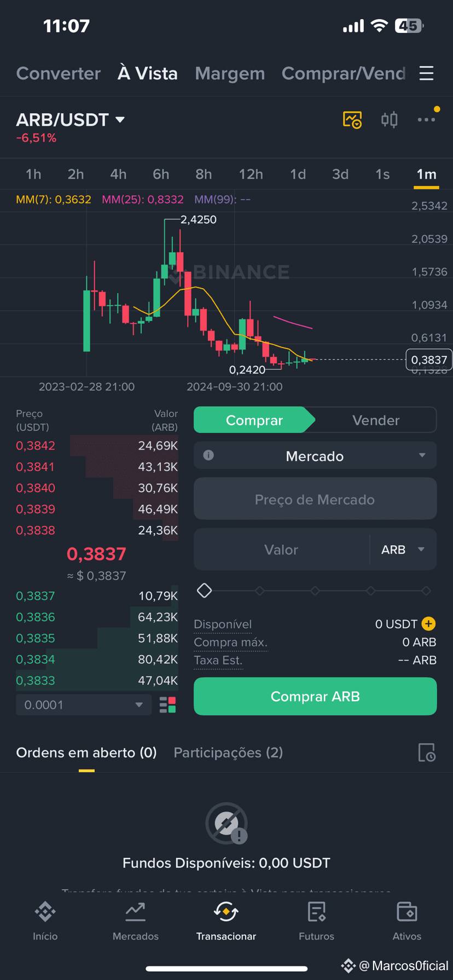
Task: Set the amount slider to 100% marker
Action: point(426,591)
